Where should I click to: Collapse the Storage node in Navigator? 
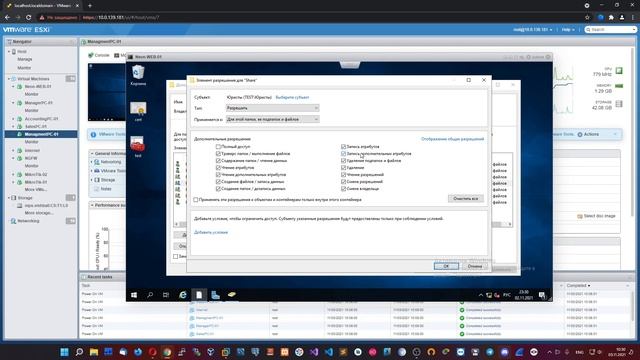point(9,198)
